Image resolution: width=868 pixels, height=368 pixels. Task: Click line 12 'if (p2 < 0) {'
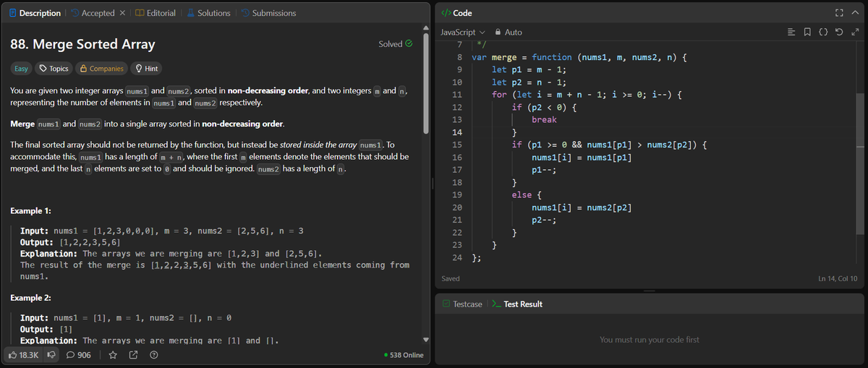pos(544,107)
